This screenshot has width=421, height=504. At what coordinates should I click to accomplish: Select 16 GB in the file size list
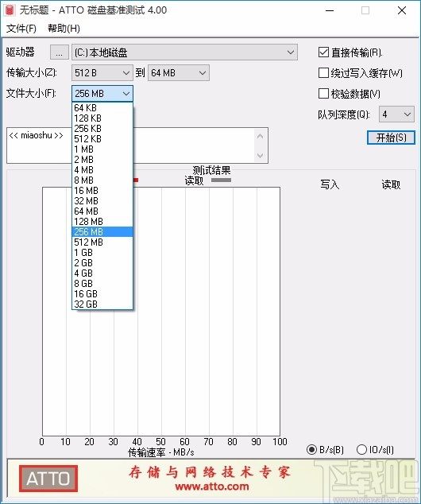tap(102, 294)
